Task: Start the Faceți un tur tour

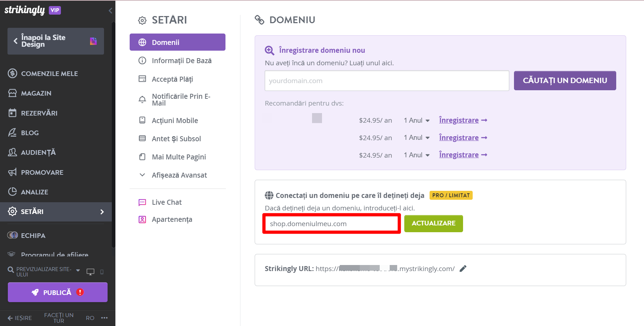Action: (x=59, y=318)
